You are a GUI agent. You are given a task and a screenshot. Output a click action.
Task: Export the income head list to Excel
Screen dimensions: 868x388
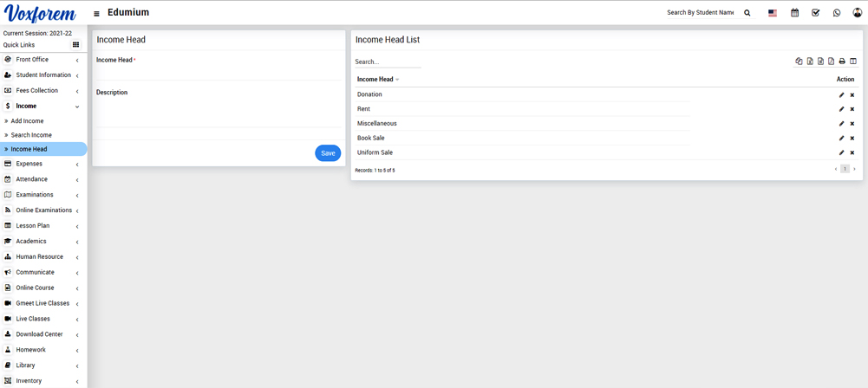click(x=810, y=61)
